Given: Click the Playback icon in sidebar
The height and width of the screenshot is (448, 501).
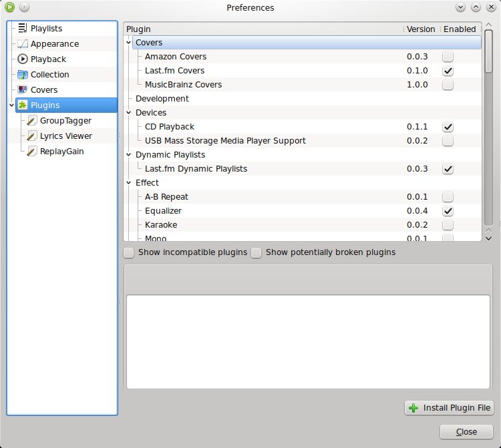Looking at the screenshot, I should pos(23,59).
